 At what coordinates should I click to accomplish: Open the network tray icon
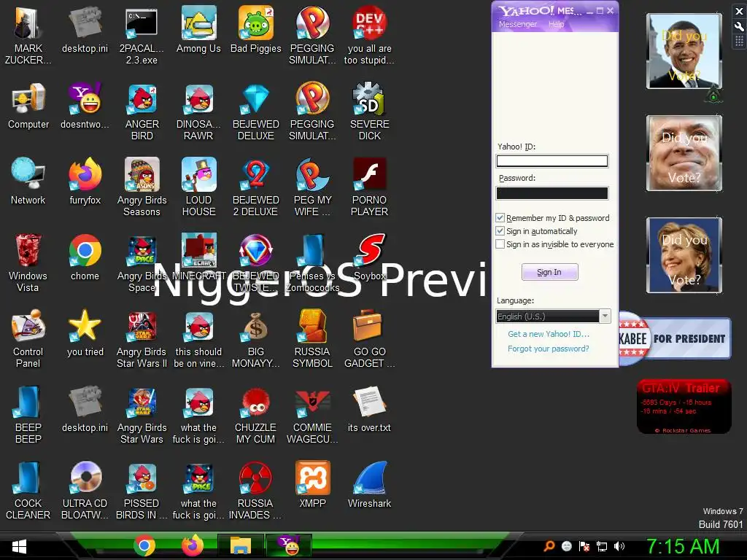click(602, 546)
